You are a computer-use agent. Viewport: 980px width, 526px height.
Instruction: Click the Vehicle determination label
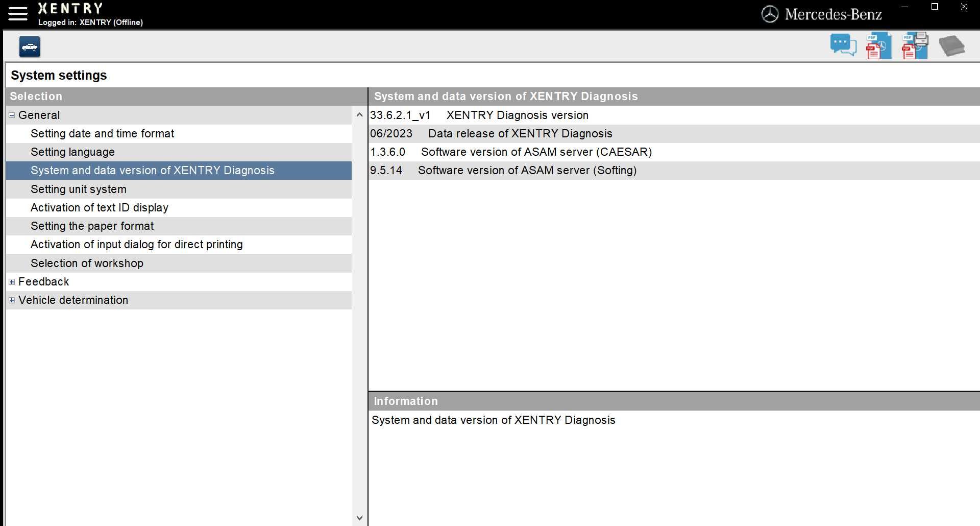73,300
